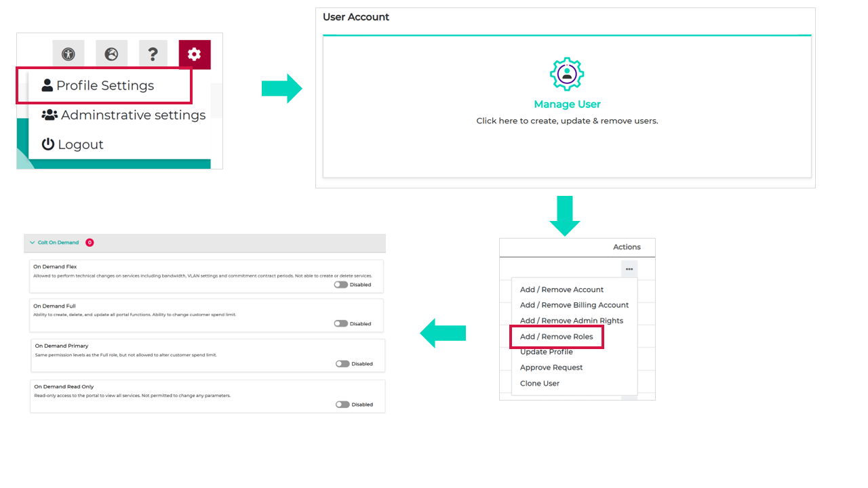Toggle the On Demand Primary role

pyautogui.click(x=342, y=364)
